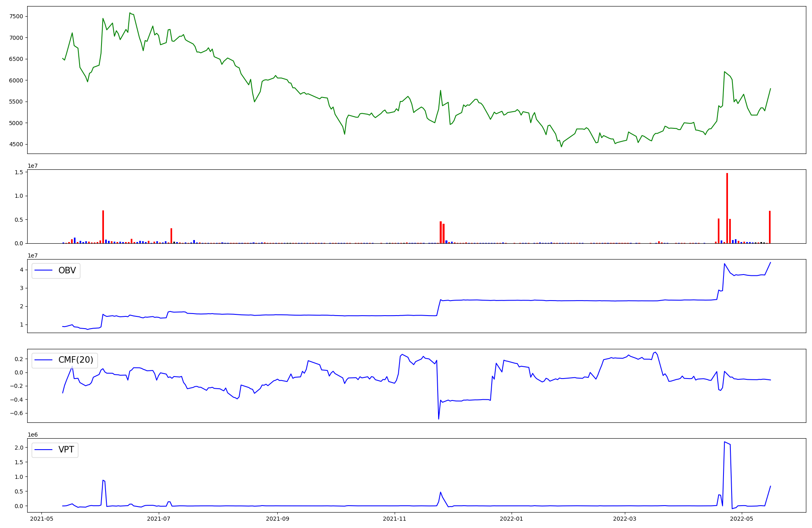Click the 7000 price axis label
Screen dimensions: 812x528
(x=16, y=38)
